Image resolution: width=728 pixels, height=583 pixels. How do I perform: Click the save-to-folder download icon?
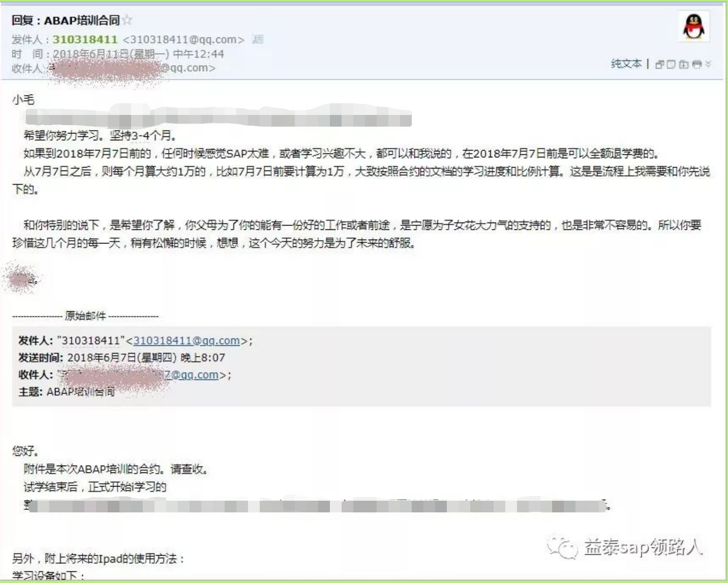tap(684, 64)
